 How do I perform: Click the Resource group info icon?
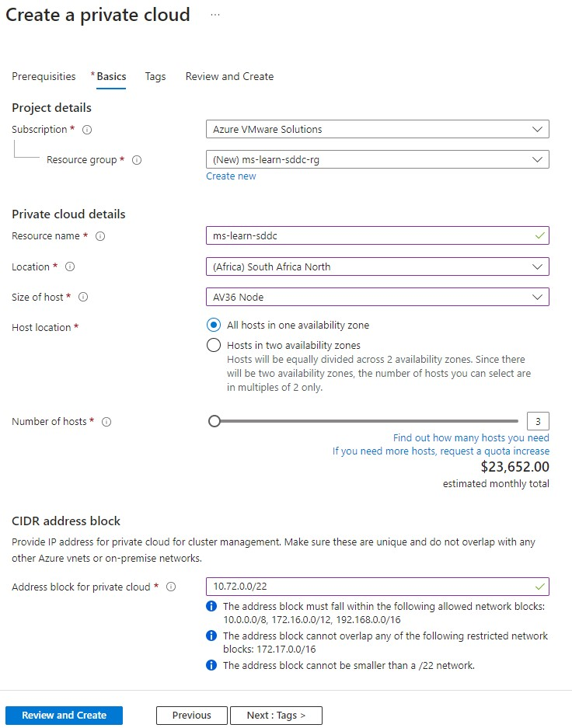137,160
